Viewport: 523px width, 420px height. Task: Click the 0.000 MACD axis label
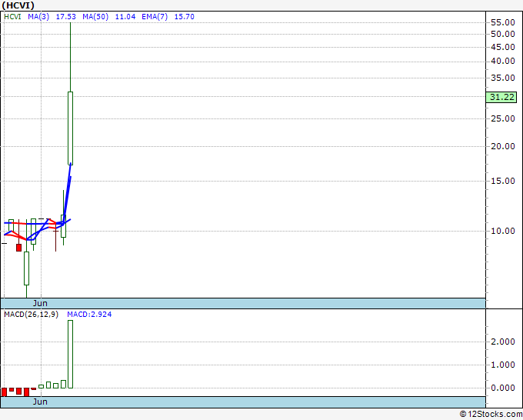[503, 388]
